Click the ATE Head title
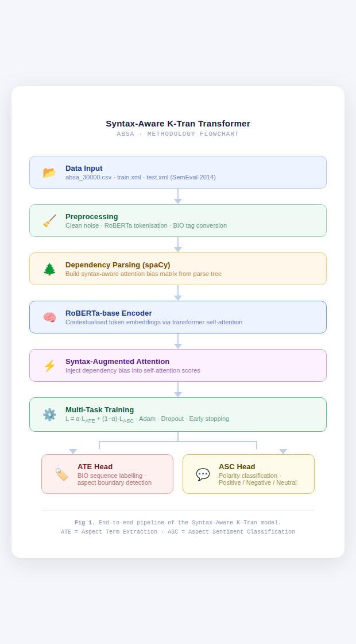Image resolution: width=356 pixels, height=644 pixels. (95, 466)
